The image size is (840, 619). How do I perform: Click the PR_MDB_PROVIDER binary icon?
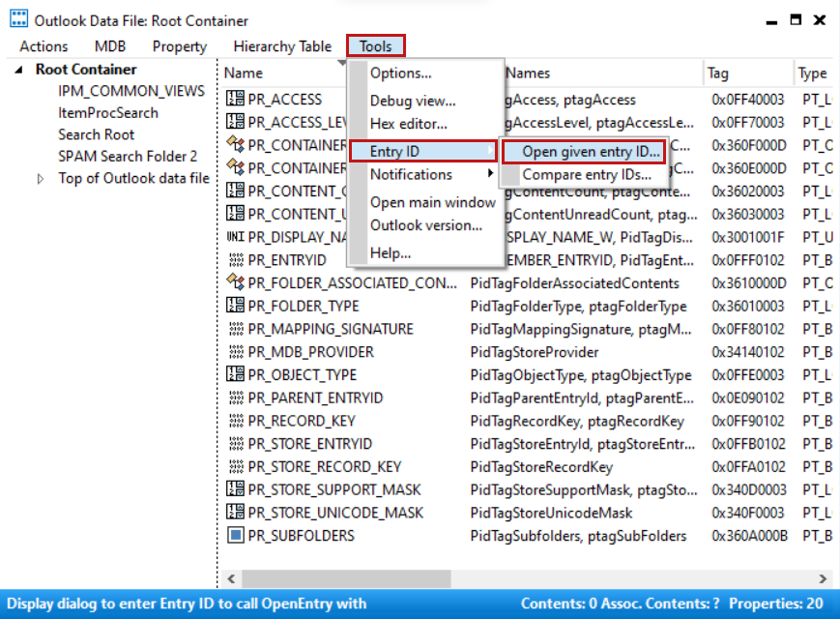click(x=236, y=351)
